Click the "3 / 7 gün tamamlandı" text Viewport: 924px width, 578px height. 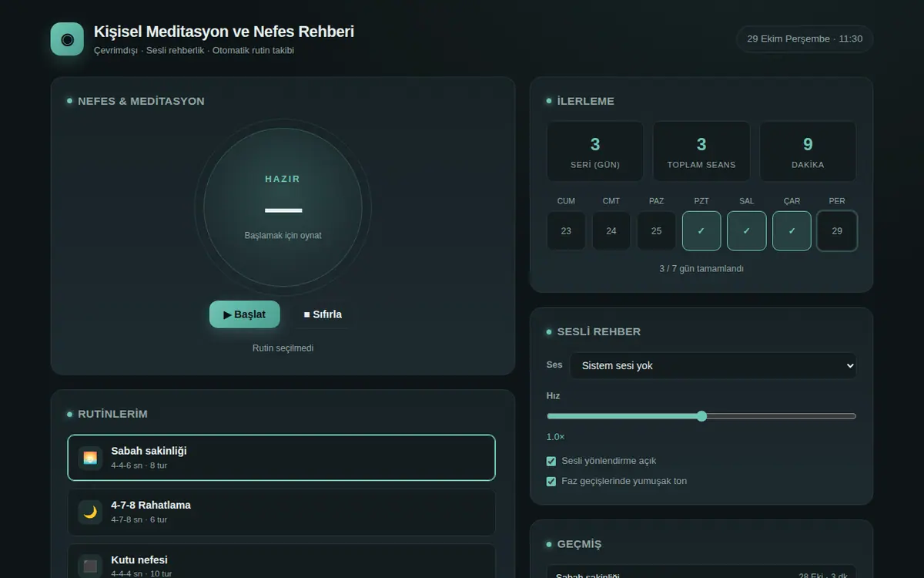tap(701, 269)
